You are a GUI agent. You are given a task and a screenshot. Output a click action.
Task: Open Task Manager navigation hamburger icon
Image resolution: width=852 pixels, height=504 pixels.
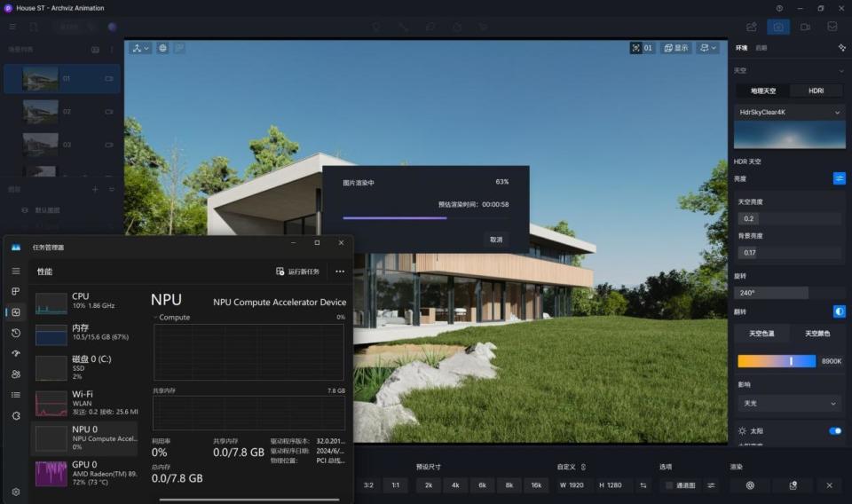[x=16, y=271]
